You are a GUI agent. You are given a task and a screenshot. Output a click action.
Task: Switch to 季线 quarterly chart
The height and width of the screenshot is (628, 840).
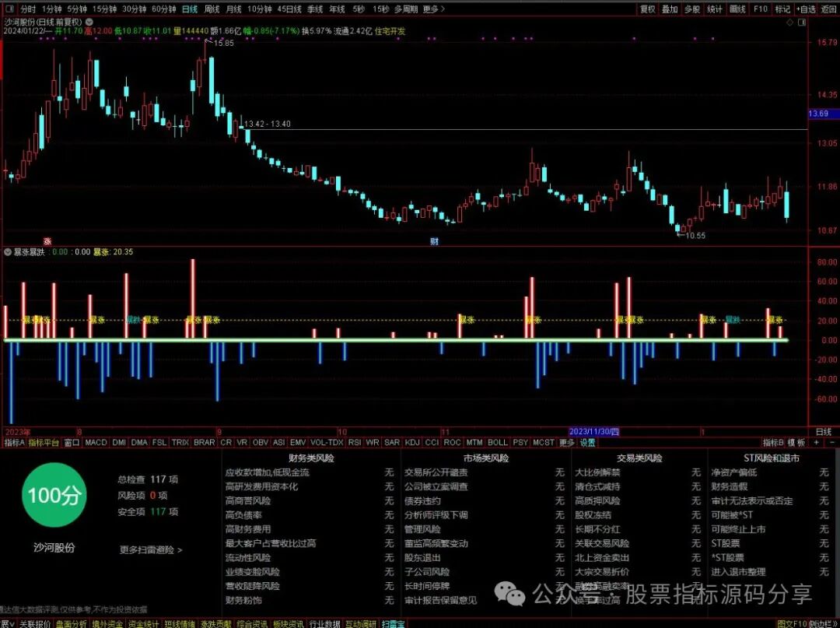[x=315, y=9]
